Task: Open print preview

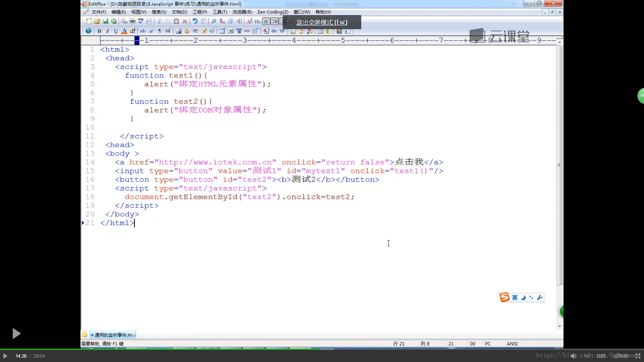Action: (x=124, y=21)
